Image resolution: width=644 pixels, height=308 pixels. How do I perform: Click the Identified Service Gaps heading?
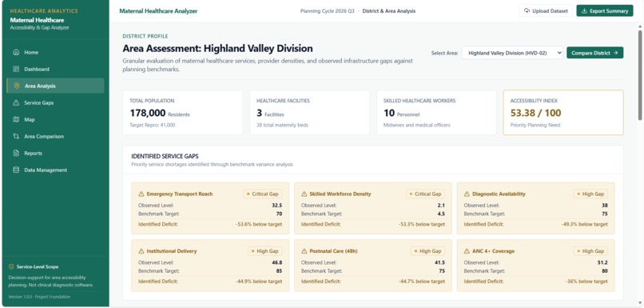pos(165,156)
